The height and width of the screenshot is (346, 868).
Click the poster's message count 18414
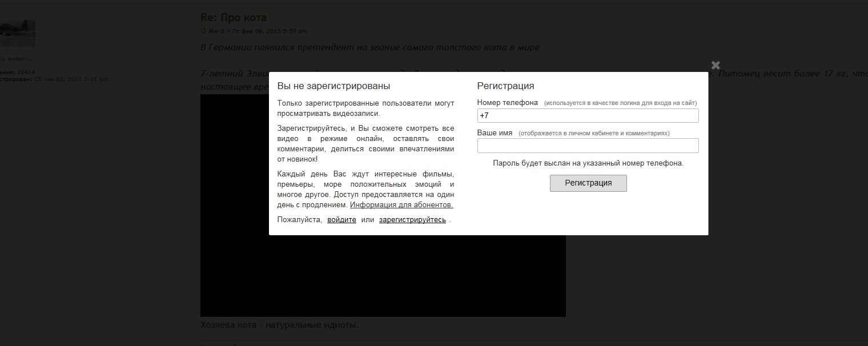click(26, 73)
